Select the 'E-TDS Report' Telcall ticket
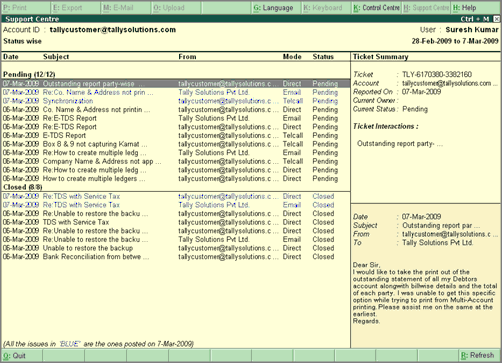This screenshot has width=502, height=363. (176, 136)
